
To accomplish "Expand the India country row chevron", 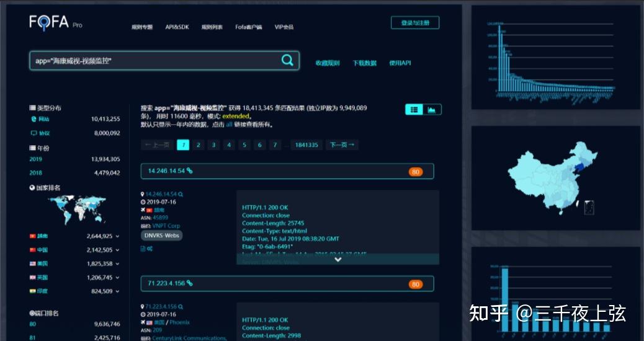I will click(117, 291).
